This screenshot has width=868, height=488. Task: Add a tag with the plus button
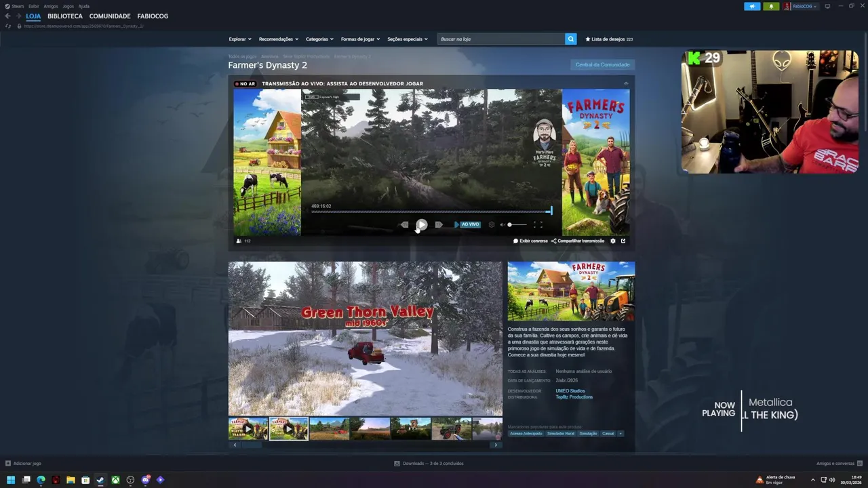(x=620, y=434)
